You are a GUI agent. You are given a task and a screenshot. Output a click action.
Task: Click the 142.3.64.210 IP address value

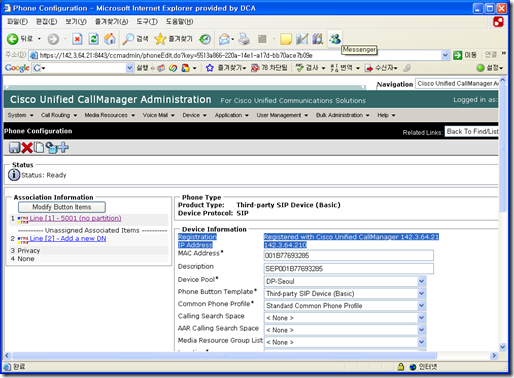point(285,245)
